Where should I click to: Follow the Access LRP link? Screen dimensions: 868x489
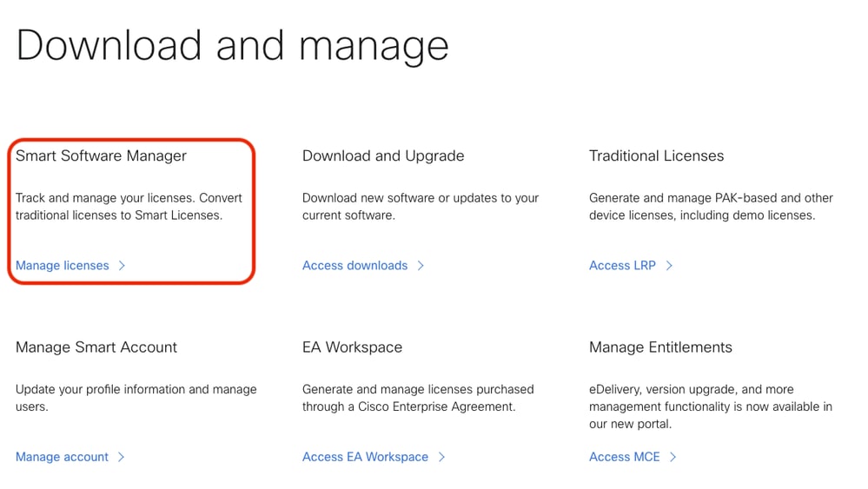[622, 266]
